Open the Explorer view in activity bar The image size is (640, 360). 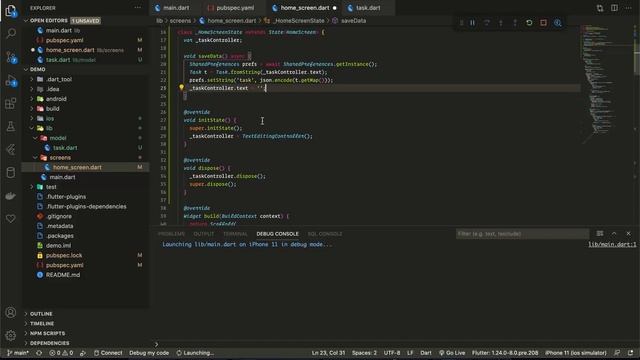pyautogui.click(x=11, y=11)
